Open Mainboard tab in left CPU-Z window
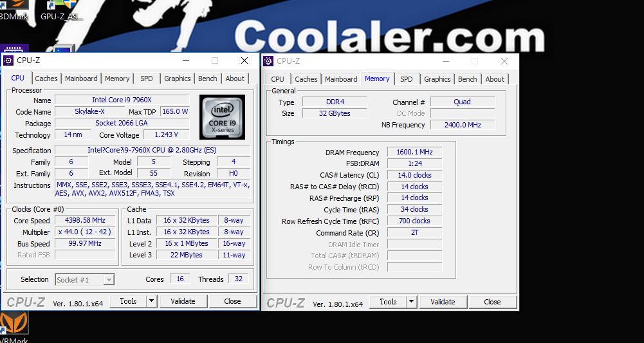 point(81,79)
